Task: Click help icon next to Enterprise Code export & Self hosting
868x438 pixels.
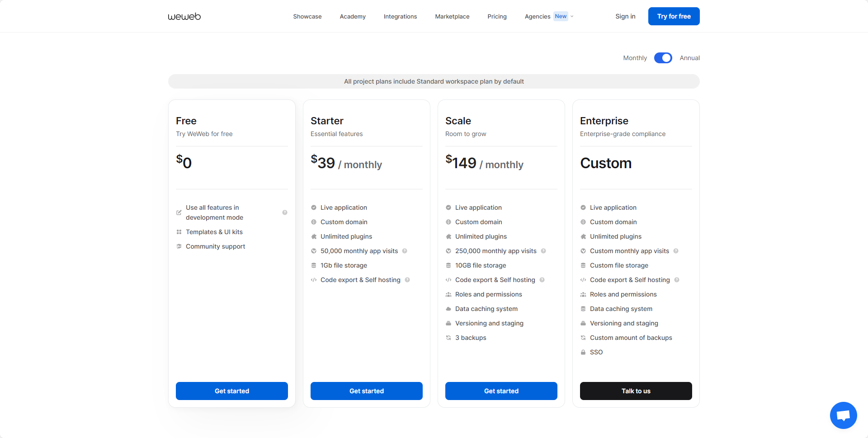Action: pos(677,280)
